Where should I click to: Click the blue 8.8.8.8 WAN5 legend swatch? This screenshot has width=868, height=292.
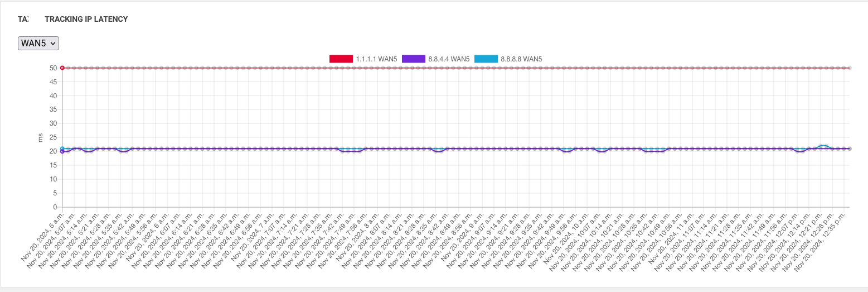(486, 59)
